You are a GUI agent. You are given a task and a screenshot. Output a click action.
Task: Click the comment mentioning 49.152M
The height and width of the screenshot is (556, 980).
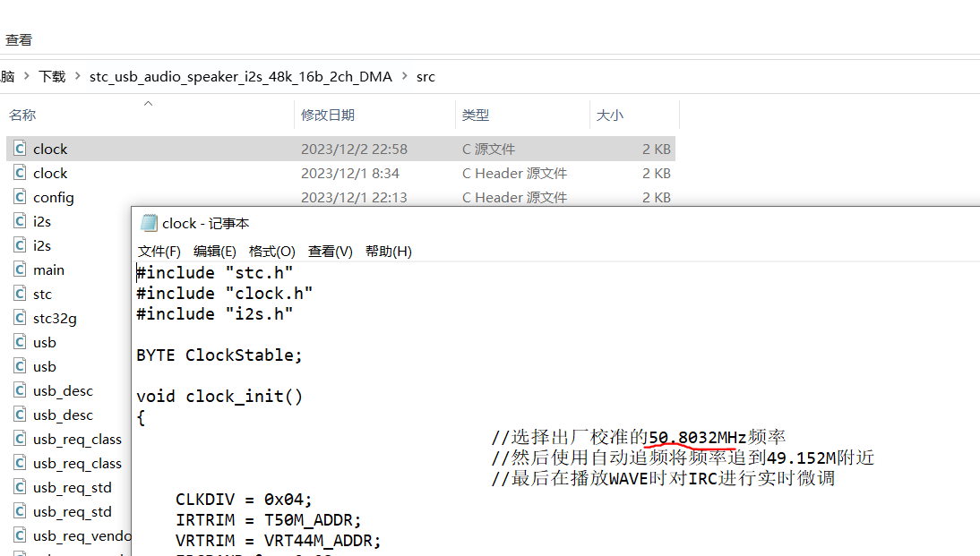pos(683,458)
